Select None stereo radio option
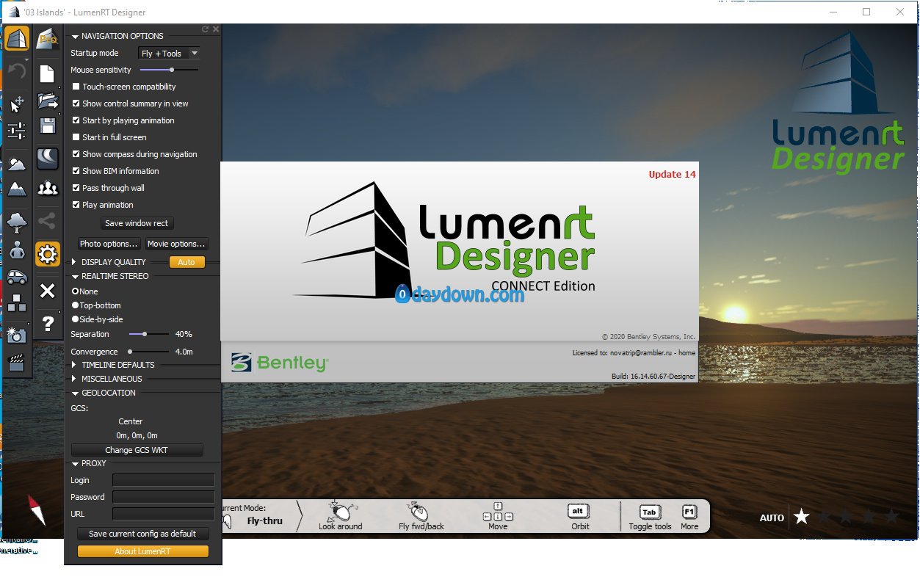The width and height of the screenshot is (920, 588). coord(75,291)
